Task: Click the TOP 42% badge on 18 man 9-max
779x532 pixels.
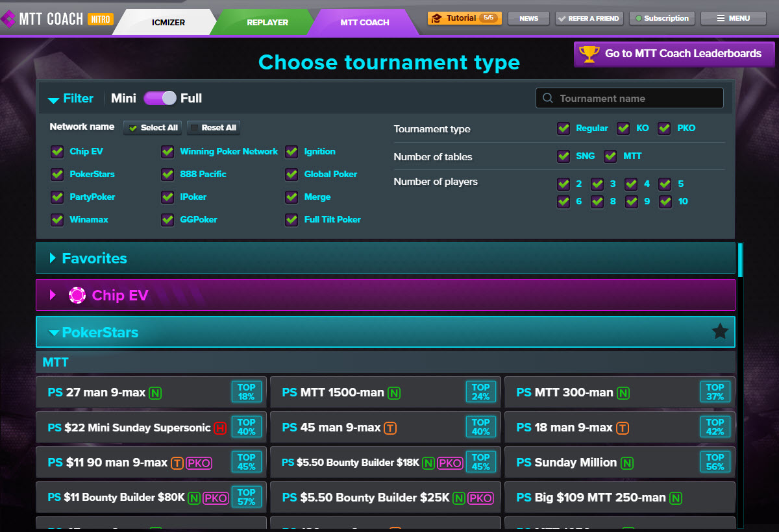Action: tap(715, 427)
